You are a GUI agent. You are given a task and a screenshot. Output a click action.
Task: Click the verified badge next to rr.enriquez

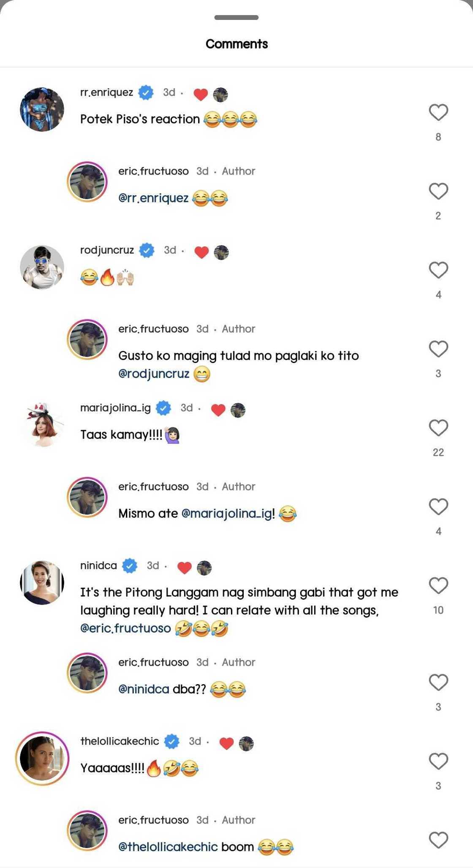point(146,93)
